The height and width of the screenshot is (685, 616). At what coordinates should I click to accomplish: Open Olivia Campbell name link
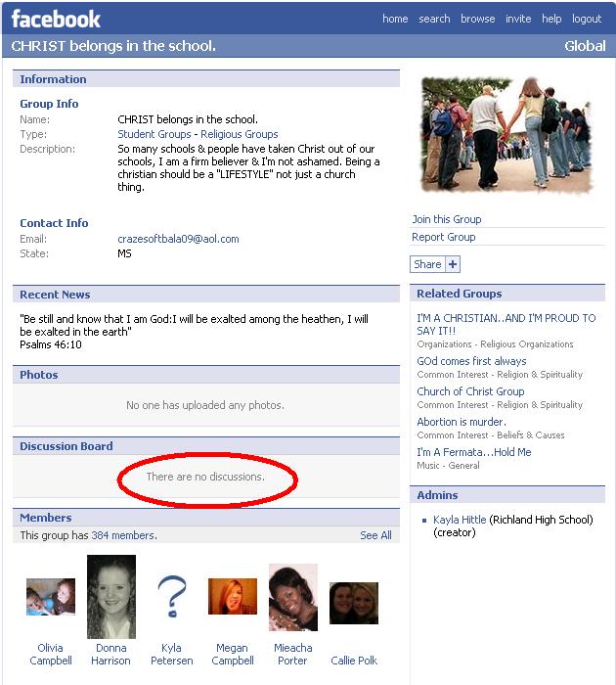coord(51,654)
